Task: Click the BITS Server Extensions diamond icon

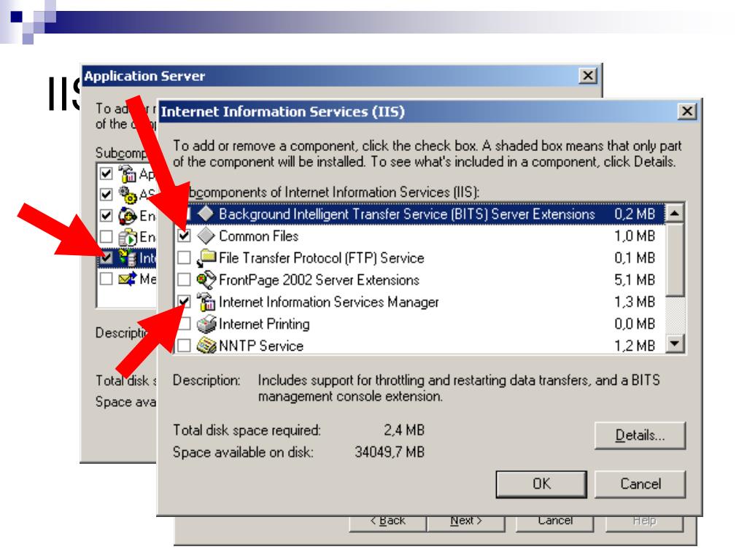Action: (206, 214)
